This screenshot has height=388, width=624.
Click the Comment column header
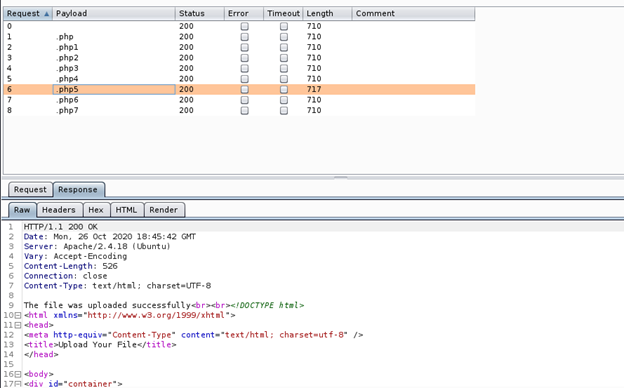(413, 14)
